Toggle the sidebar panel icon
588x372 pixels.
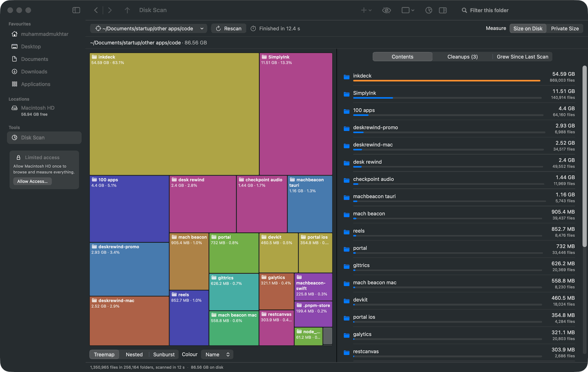[76, 10]
